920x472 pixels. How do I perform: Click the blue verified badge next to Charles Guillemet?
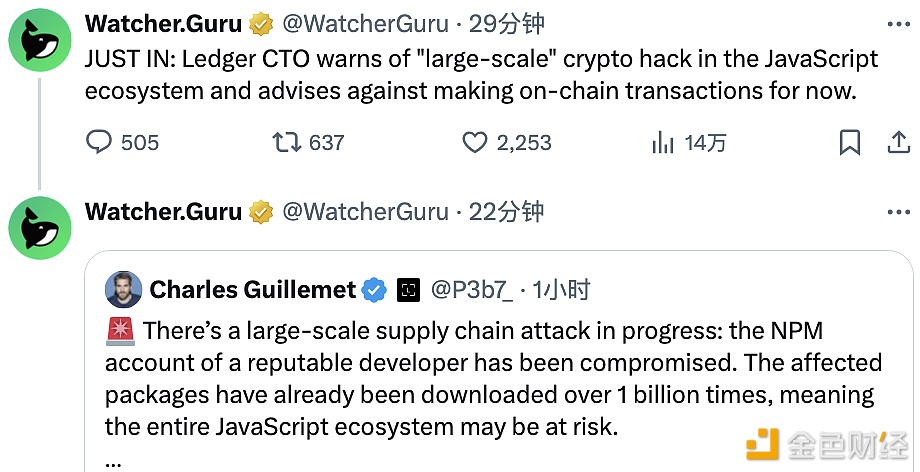[374, 290]
